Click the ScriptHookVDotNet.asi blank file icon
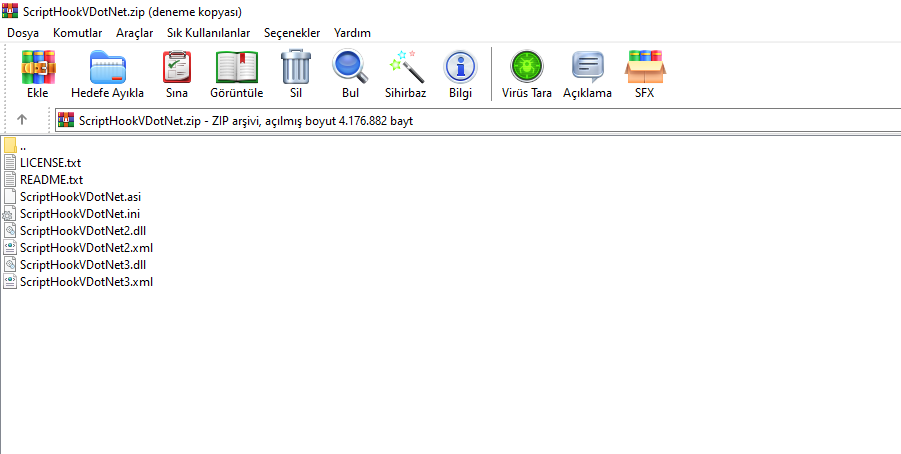 click(10, 197)
